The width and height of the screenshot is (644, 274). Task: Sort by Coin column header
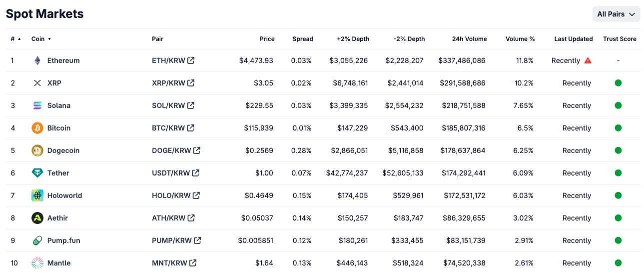pos(41,39)
